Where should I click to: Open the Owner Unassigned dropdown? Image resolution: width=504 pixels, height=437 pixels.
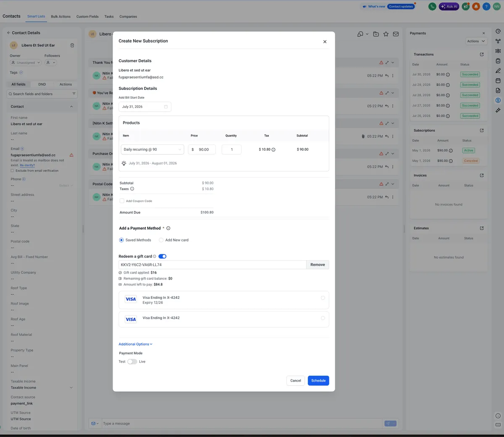click(26, 63)
